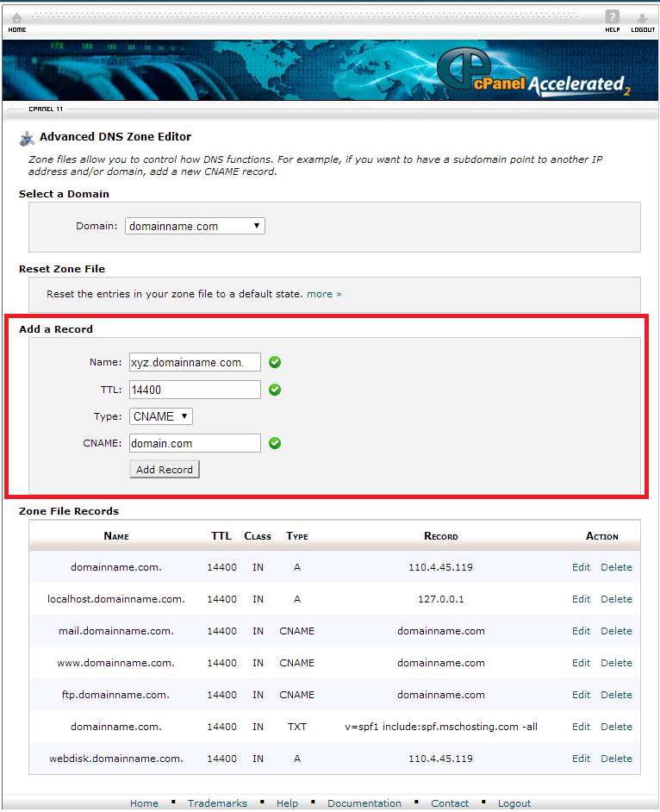Open the footer Trademarks link
The width and height of the screenshot is (660, 812).
click(x=217, y=803)
